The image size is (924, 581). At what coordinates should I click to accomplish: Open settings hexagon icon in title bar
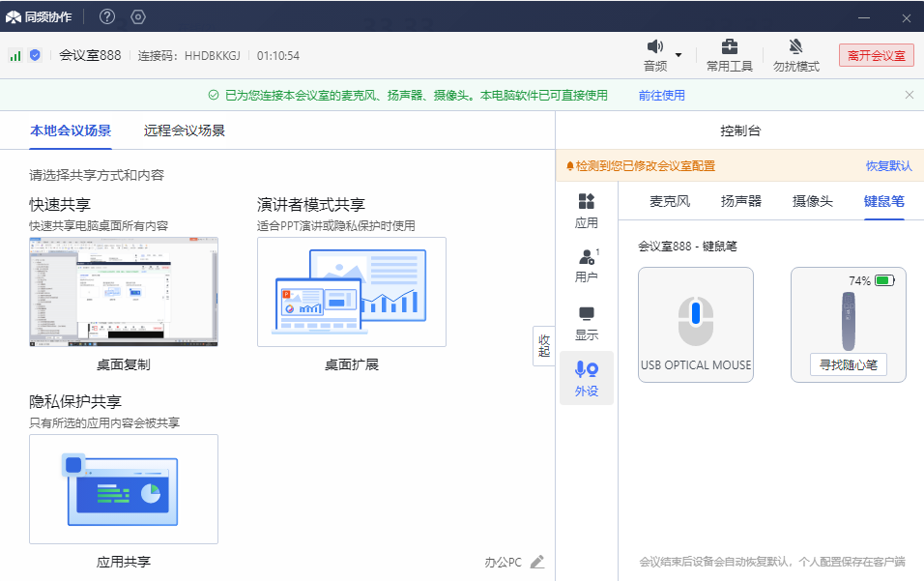tap(138, 16)
